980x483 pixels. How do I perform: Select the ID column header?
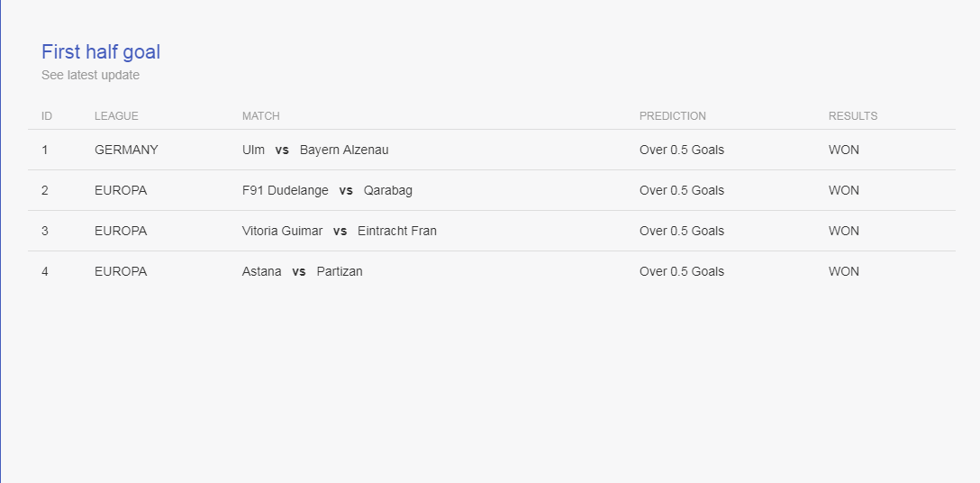[47, 115]
